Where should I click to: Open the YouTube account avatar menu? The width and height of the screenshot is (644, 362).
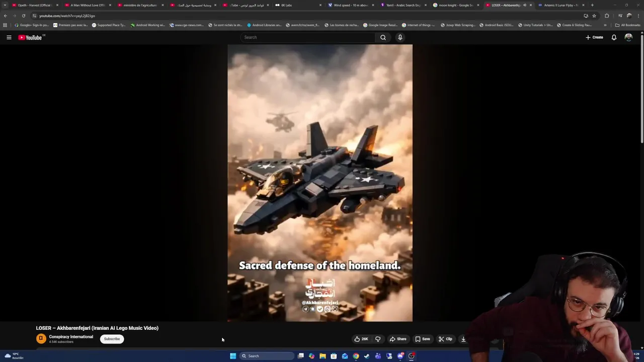coord(628,37)
